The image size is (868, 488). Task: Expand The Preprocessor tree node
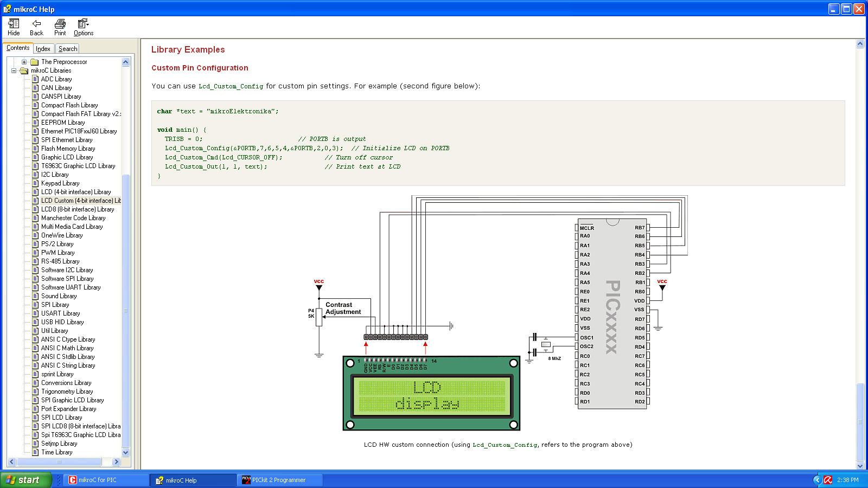pos(24,62)
